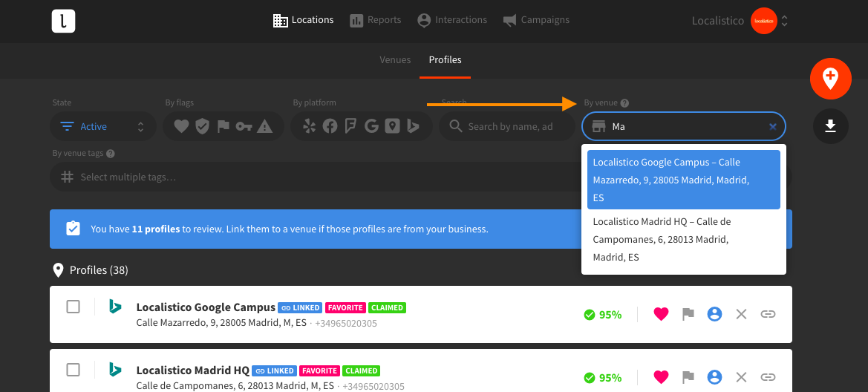Click LINKED badge on Madrid HQ row
Screen dimensions: 868x392
click(x=274, y=371)
